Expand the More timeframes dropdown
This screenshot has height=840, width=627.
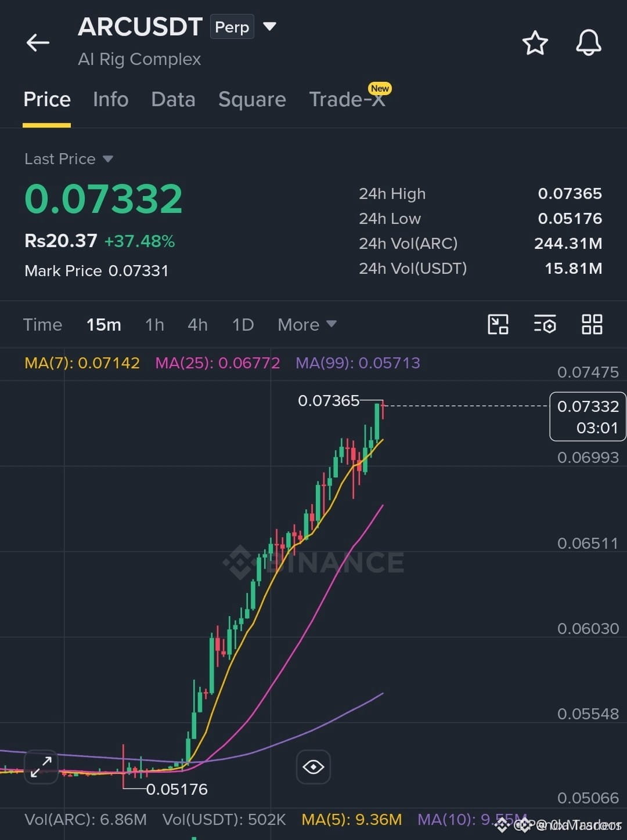pyautogui.click(x=307, y=324)
